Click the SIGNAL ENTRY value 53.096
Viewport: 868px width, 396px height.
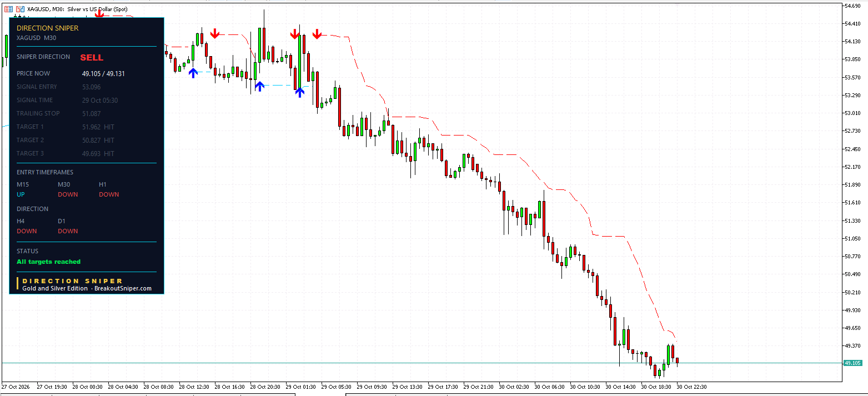[91, 87]
